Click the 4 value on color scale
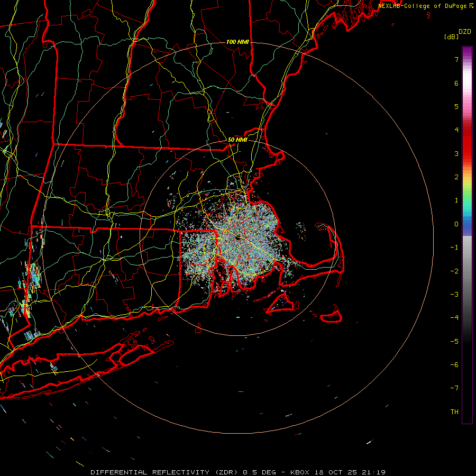 pyautogui.click(x=456, y=130)
